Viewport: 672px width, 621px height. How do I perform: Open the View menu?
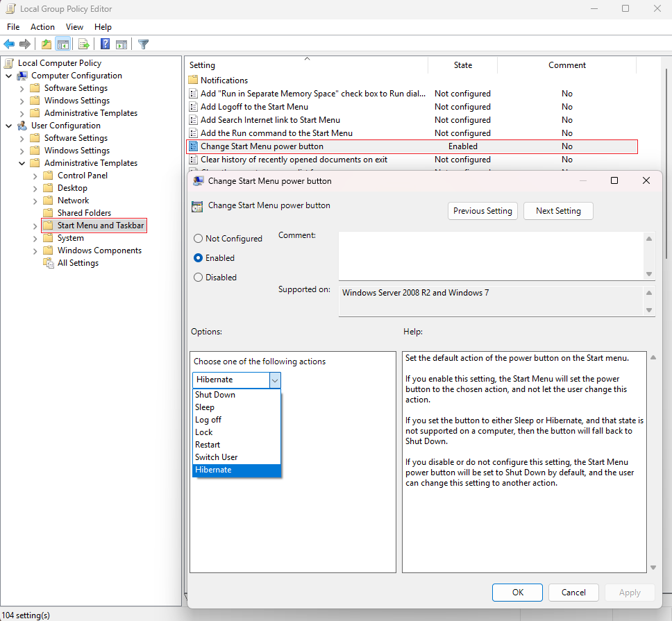[74, 26]
